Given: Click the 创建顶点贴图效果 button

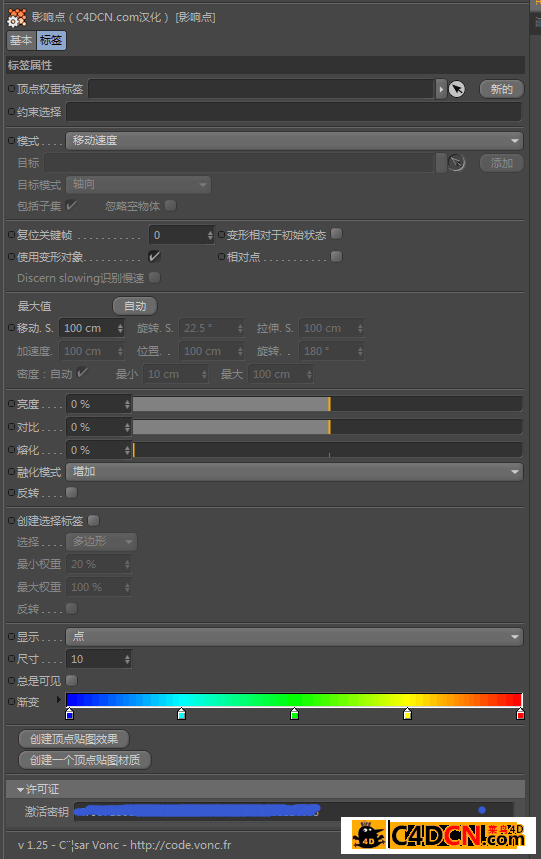Looking at the screenshot, I should 74,739.
